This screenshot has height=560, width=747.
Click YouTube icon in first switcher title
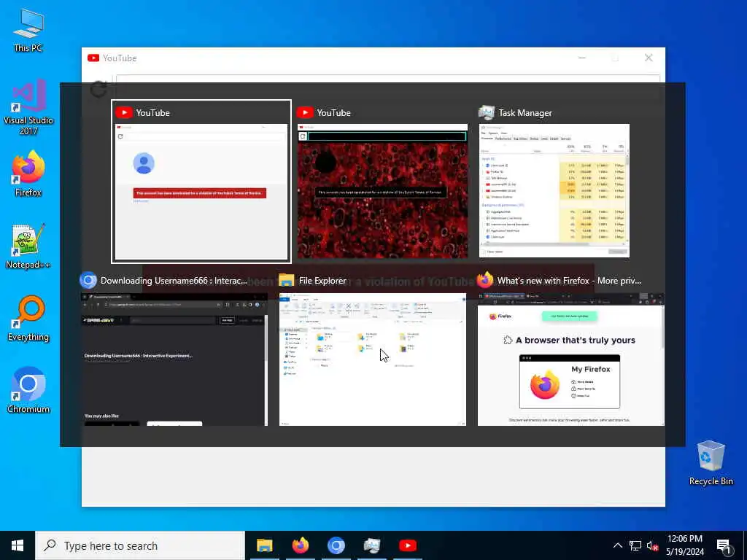pos(124,113)
